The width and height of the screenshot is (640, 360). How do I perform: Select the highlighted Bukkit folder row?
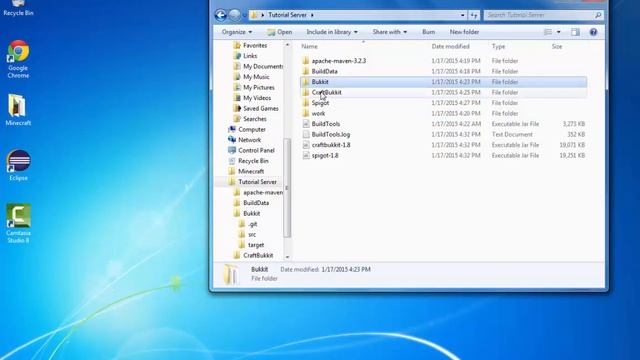click(x=444, y=82)
